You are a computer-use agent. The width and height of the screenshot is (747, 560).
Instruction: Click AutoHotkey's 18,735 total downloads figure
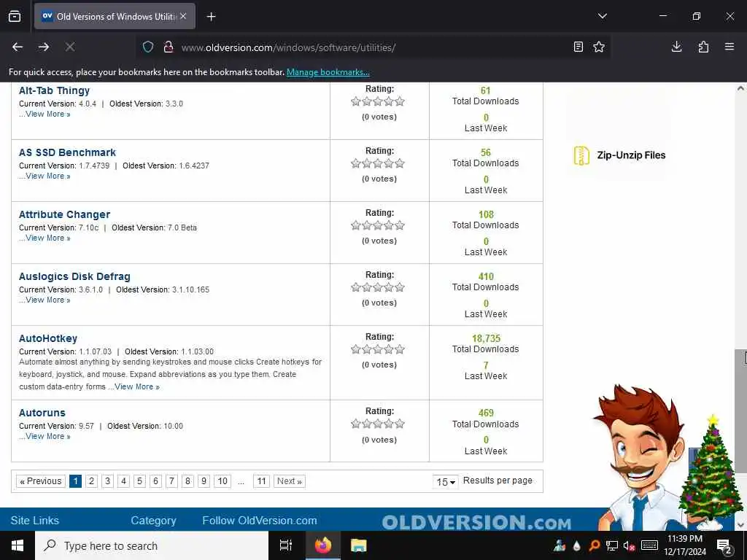pos(486,338)
